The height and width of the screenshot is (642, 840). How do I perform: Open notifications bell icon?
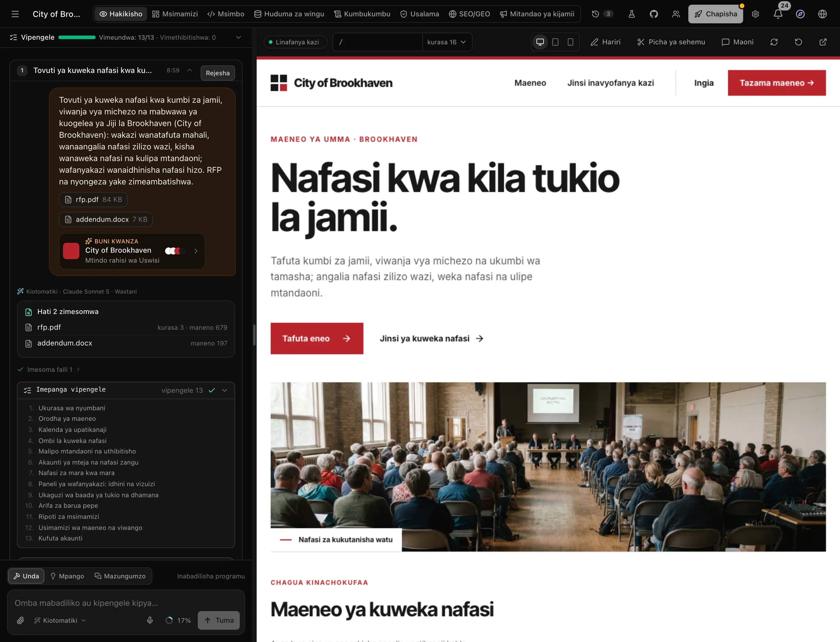[x=778, y=14]
